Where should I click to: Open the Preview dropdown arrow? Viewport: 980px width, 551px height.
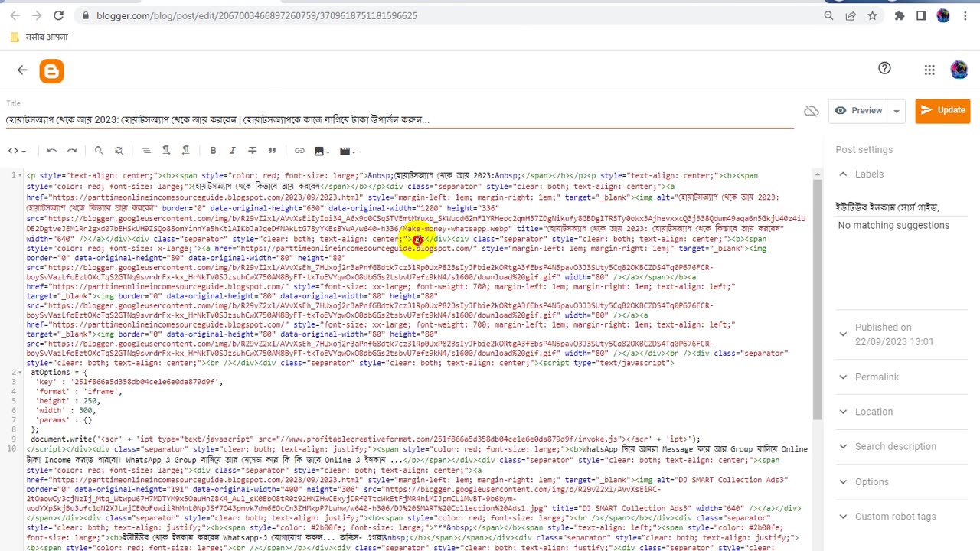[897, 111]
